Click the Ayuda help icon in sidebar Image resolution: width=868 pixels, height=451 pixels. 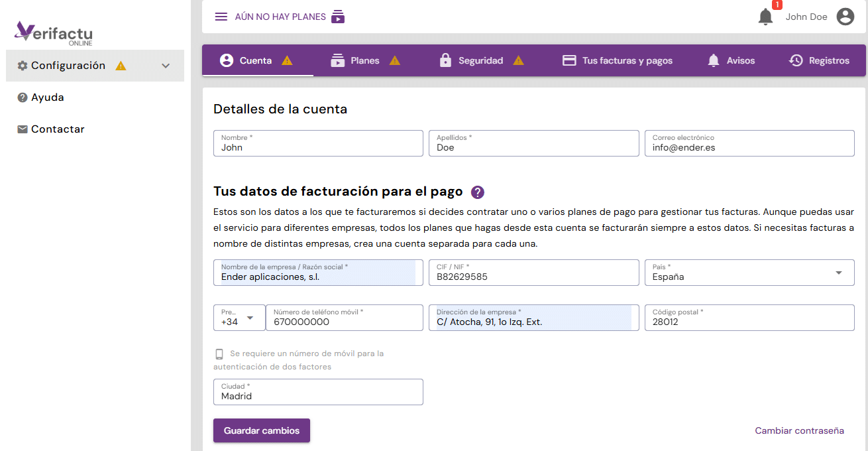coord(23,97)
